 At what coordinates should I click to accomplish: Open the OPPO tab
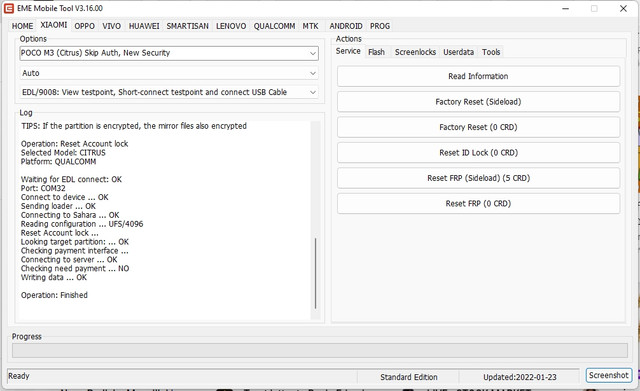[x=84, y=26]
